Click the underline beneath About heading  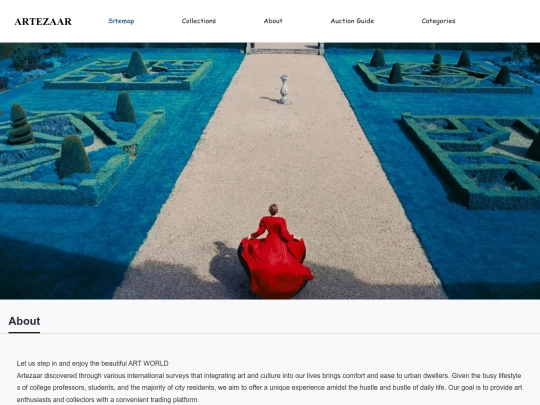click(x=24, y=332)
